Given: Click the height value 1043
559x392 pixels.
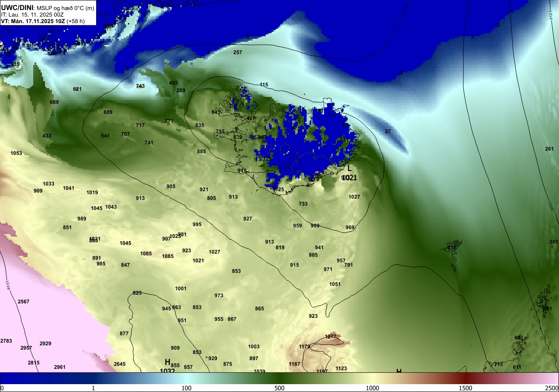Looking at the screenshot, I should click(111, 207).
